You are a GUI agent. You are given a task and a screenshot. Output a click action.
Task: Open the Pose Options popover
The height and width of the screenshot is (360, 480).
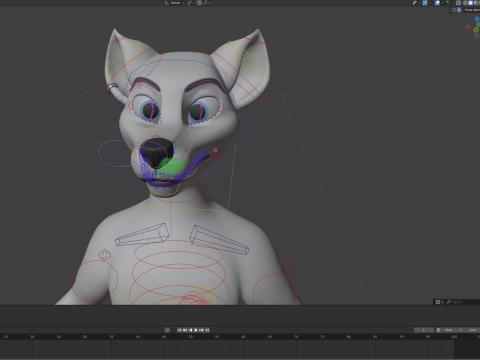click(472, 10)
